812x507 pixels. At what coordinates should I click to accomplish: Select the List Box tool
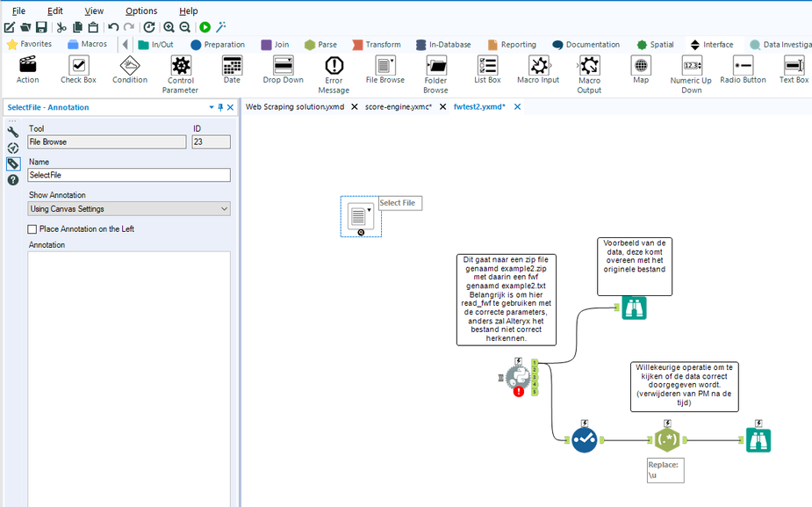(487, 70)
